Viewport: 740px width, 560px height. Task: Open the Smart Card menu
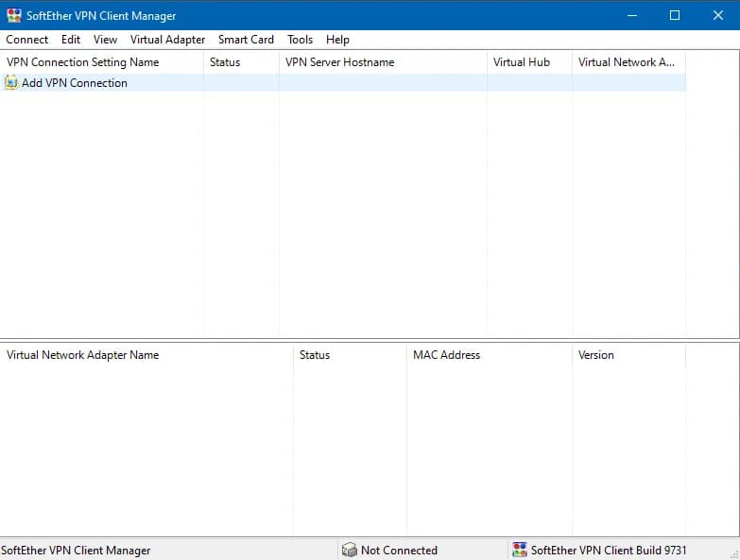[x=246, y=40]
